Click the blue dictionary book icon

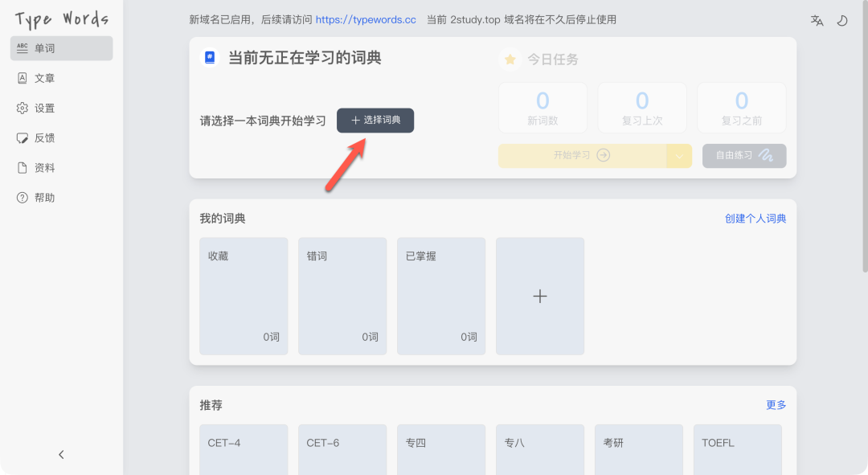tap(210, 58)
